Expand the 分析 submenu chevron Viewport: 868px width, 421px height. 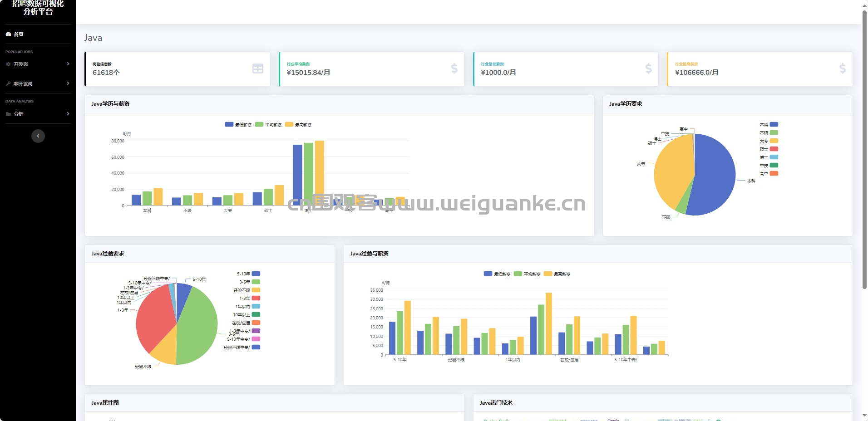[x=68, y=114]
